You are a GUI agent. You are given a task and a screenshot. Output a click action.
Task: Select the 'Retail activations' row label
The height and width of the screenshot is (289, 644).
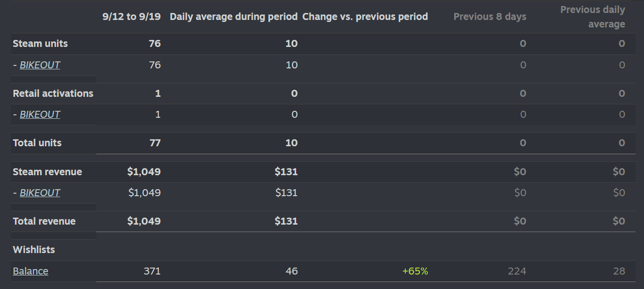53,93
